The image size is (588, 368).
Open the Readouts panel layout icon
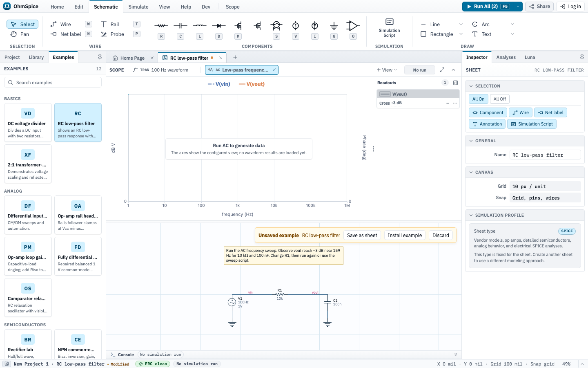point(456,83)
